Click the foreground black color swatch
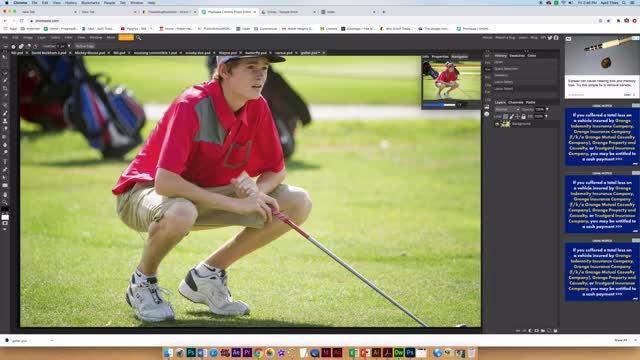The image size is (640, 360). click(x=4, y=210)
